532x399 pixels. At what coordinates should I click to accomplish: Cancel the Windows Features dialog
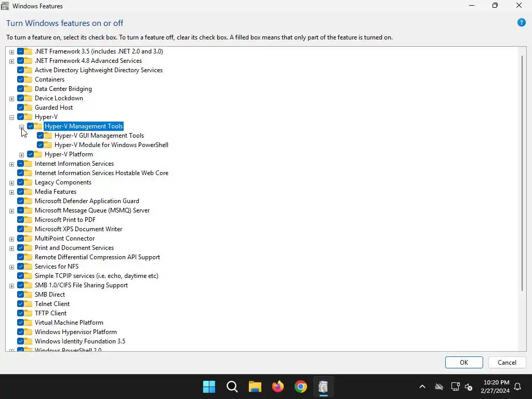pyautogui.click(x=507, y=362)
